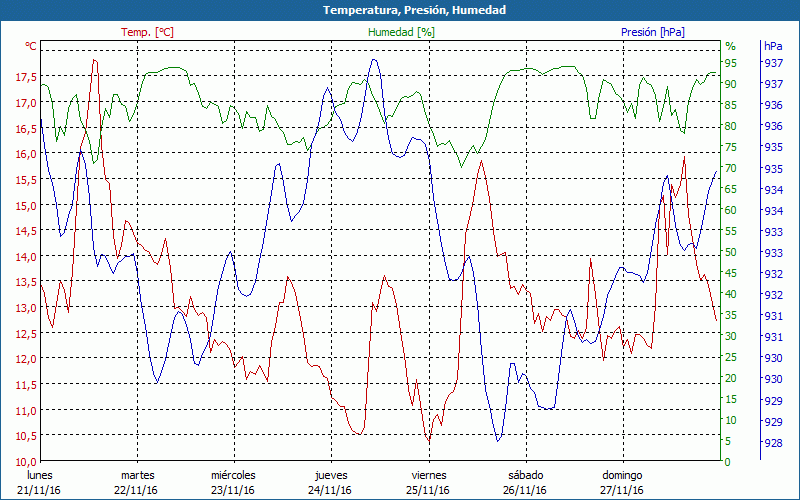This screenshot has height=500, width=800.
Task: Click the blue hPa unit label
Action: 773,46
